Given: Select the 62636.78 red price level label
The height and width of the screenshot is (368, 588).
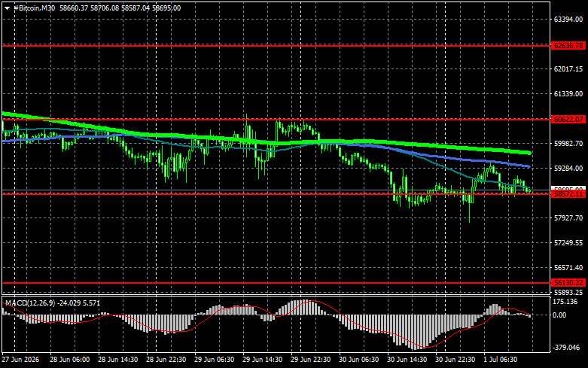Looking at the screenshot, I should [x=568, y=46].
